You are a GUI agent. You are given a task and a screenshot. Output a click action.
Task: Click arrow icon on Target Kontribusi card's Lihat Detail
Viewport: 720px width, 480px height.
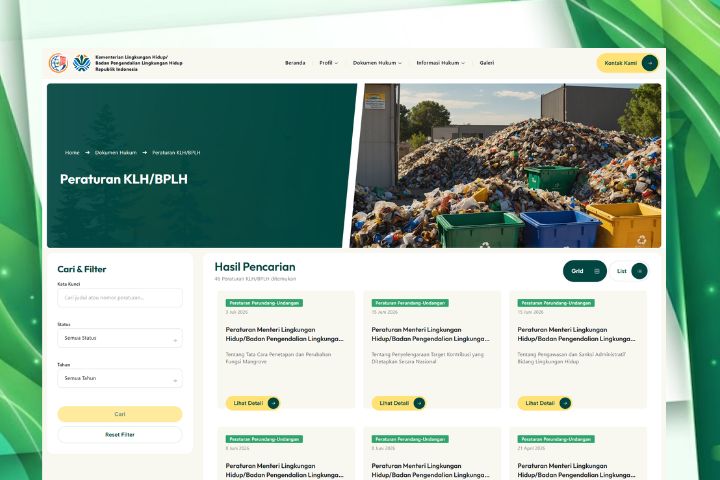pos(419,403)
